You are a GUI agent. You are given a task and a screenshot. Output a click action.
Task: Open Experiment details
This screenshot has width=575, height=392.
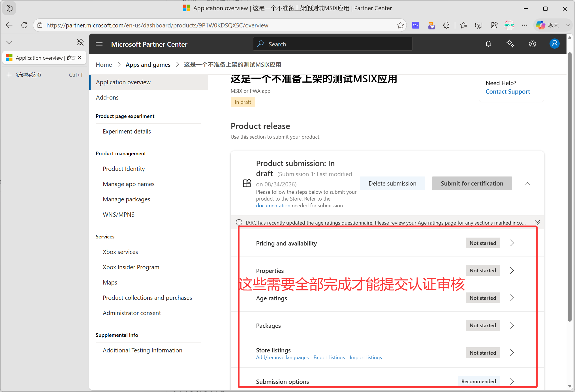pos(127,131)
